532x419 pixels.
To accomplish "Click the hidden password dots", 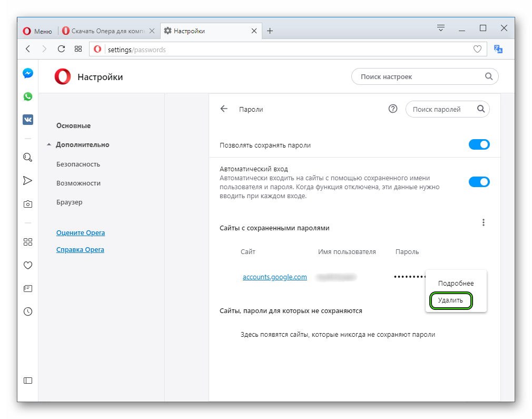I will (409, 277).
